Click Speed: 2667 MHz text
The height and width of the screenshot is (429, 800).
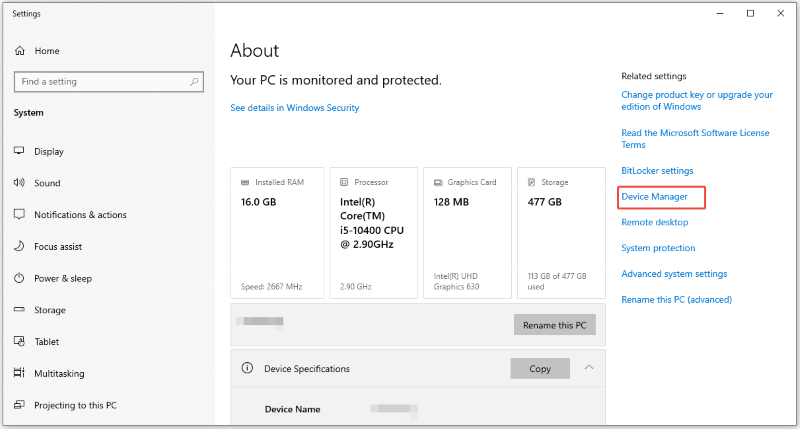click(271, 287)
